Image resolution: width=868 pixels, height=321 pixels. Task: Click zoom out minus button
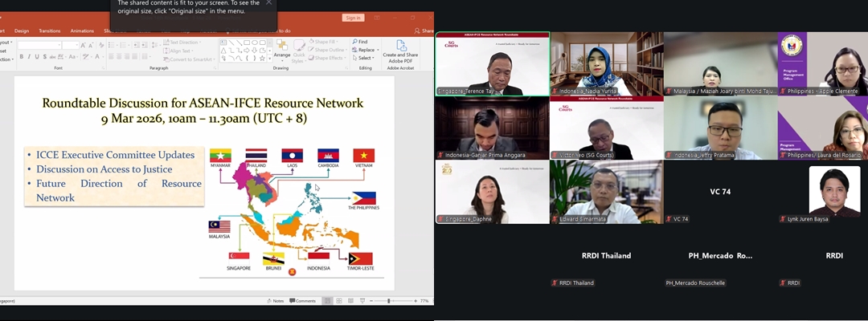pos(371,301)
